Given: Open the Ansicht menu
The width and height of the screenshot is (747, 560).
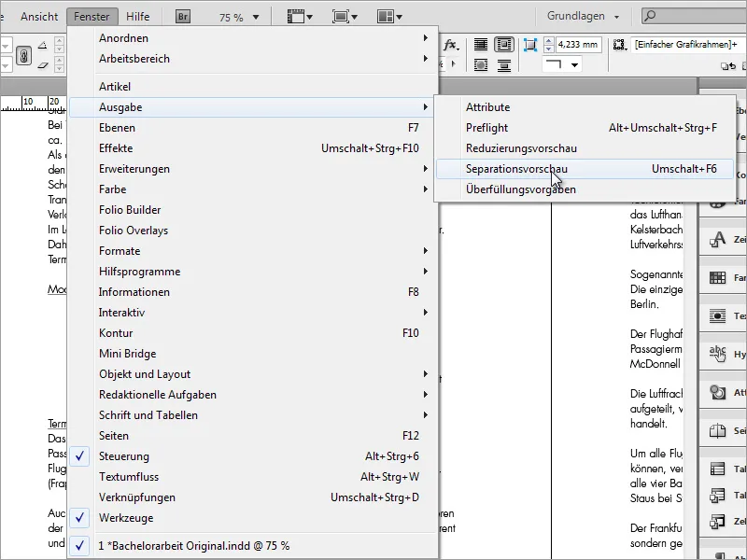Looking at the screenshot, I should click(39, 17).
